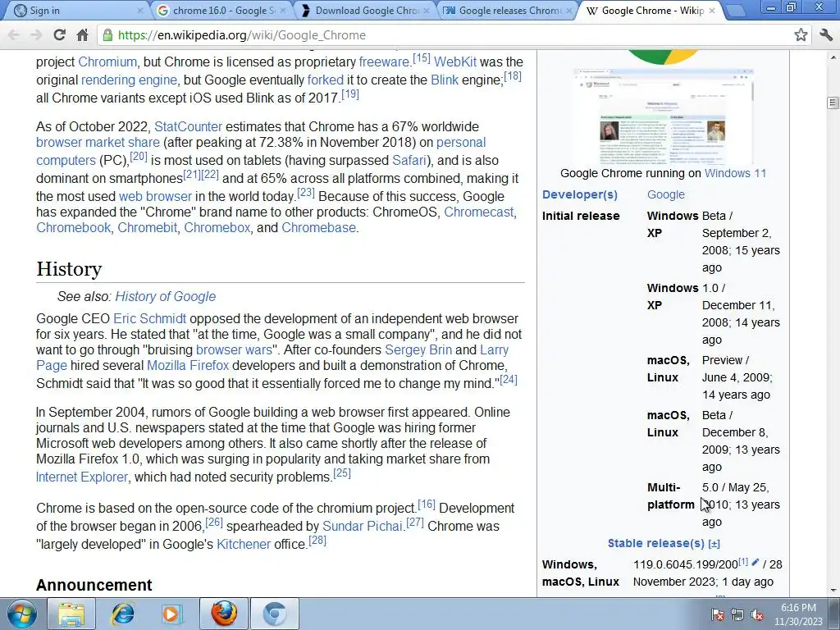Close the Download Google Chrome tab
Screen dimensions: 840x630
427,10
